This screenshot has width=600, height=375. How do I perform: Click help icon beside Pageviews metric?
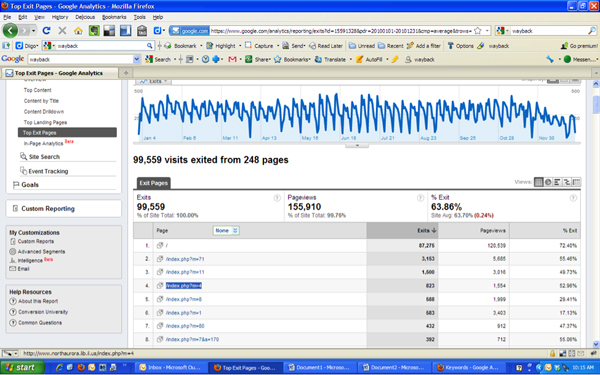tap(420, 198)
